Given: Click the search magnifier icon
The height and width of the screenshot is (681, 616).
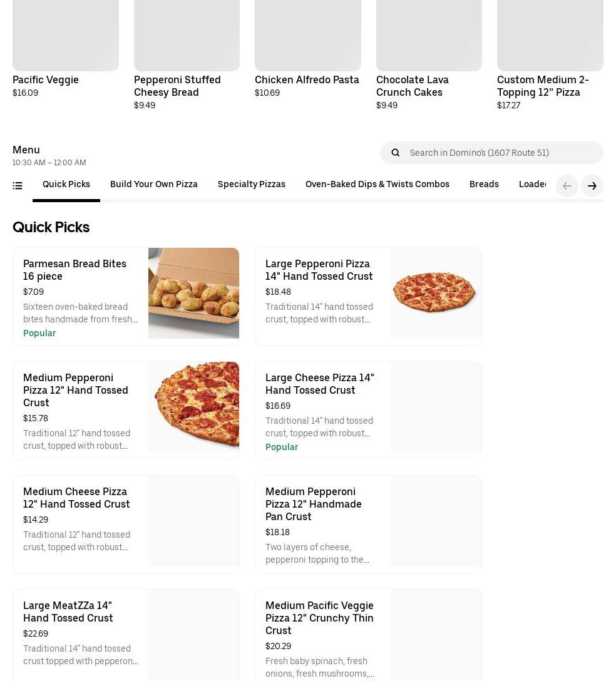Looking at the screenshot, I should click(395, 153).
